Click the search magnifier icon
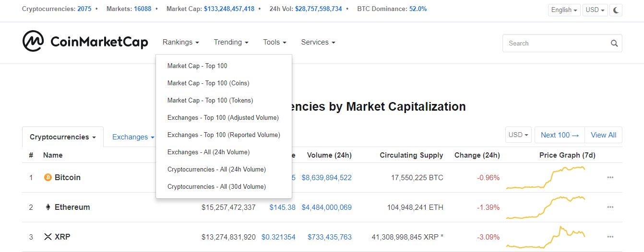The image size is (644, 252). click(614, 43)
